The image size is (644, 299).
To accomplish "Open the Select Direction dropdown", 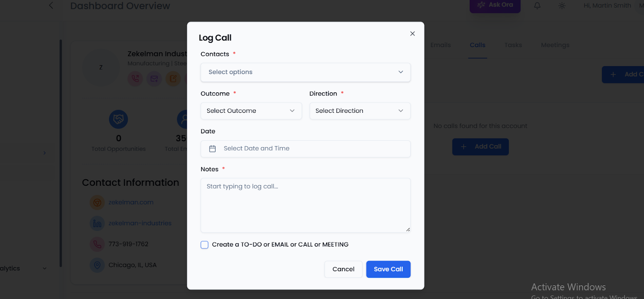I will click(x=359, y=111).
